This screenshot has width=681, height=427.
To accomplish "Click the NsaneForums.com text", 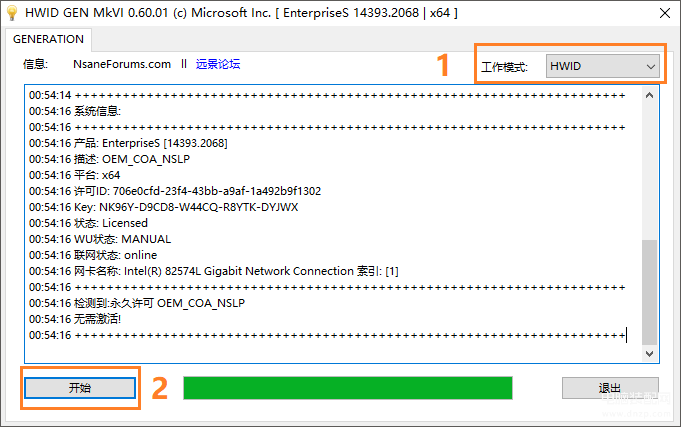I will (x=122, y=64).
